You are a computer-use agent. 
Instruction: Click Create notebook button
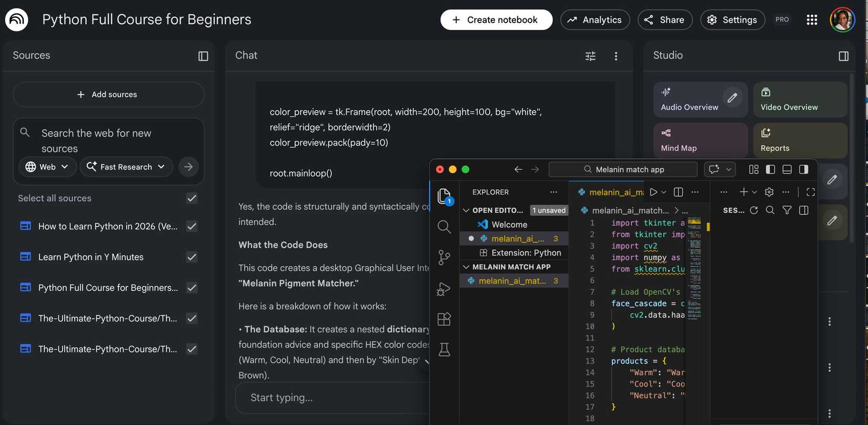click(x=496, y=19)
